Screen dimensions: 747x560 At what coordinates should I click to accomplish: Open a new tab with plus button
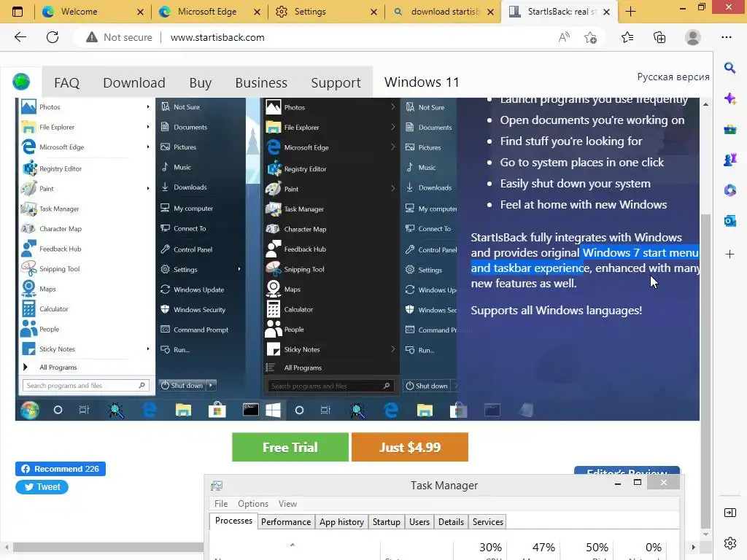click(630, 12)
